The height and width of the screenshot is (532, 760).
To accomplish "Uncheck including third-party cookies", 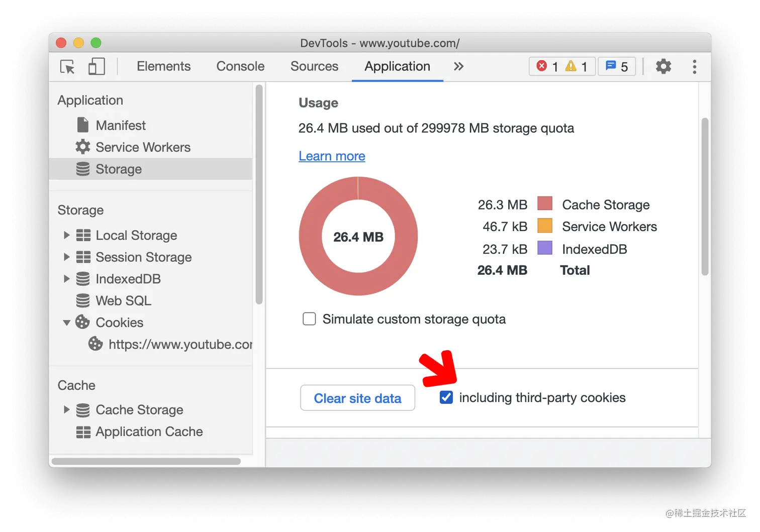I will tap(446, 397).
